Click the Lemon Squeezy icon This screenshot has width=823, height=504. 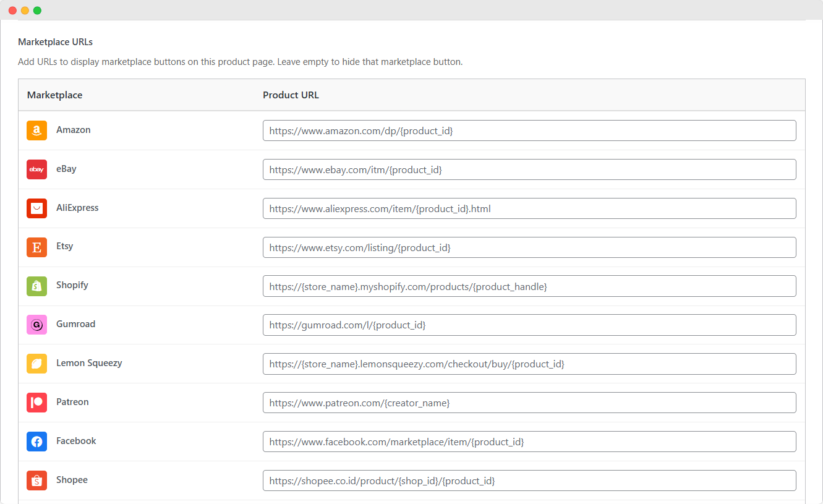pos(37,364)
